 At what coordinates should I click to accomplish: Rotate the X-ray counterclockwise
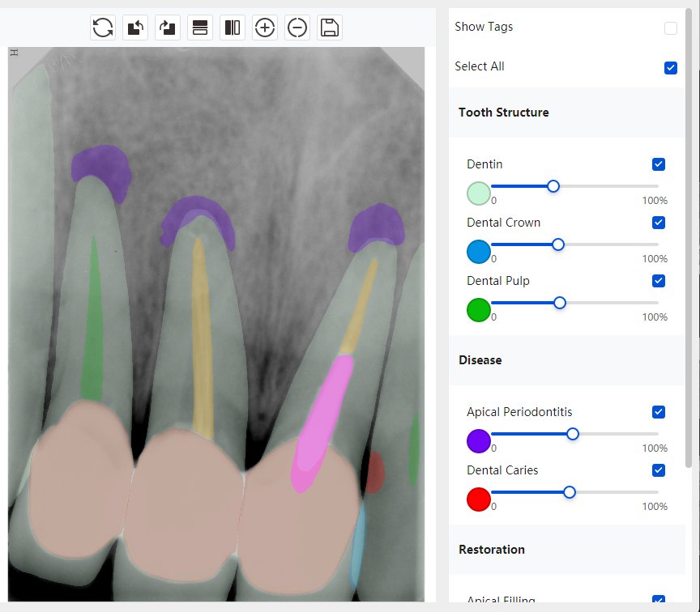[x=135, y=28]
